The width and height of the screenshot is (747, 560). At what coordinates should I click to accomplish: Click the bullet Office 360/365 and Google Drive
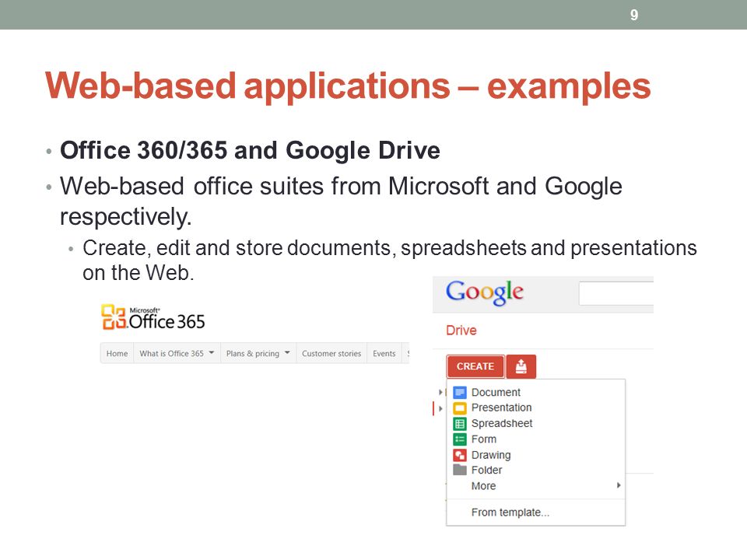[250, 150]
